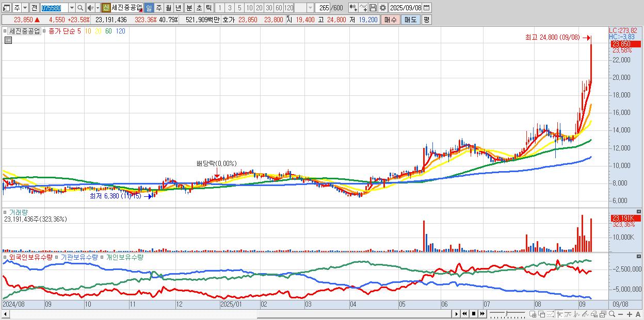Screen dimensions: 644x320
Task: Select tick 틱 period
Action: point(208,8)
